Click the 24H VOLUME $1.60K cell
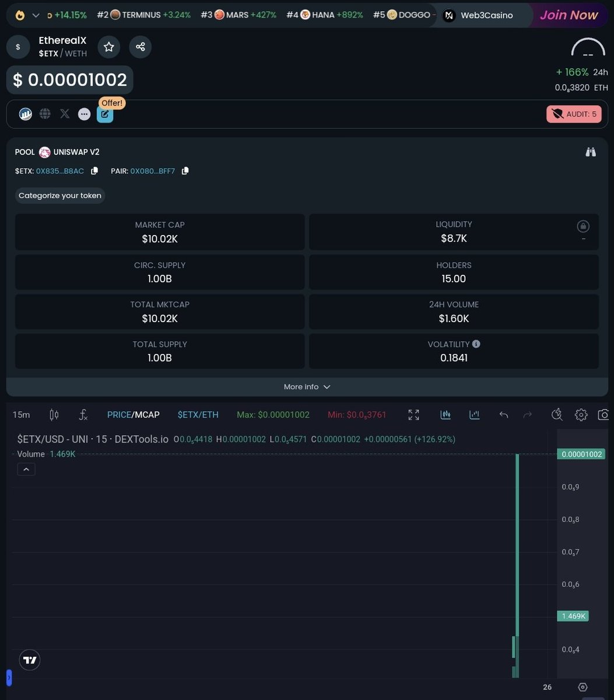The width and height of the screenshot is (614, 700). click(454, 311)
